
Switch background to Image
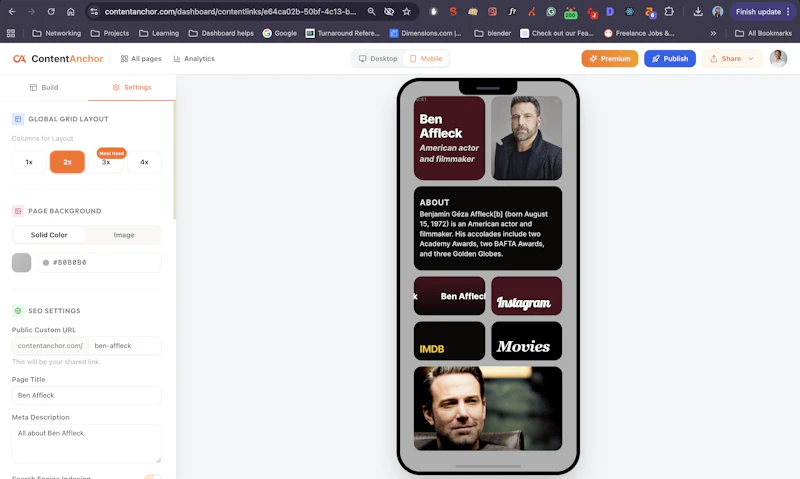[x=124, y=235]
